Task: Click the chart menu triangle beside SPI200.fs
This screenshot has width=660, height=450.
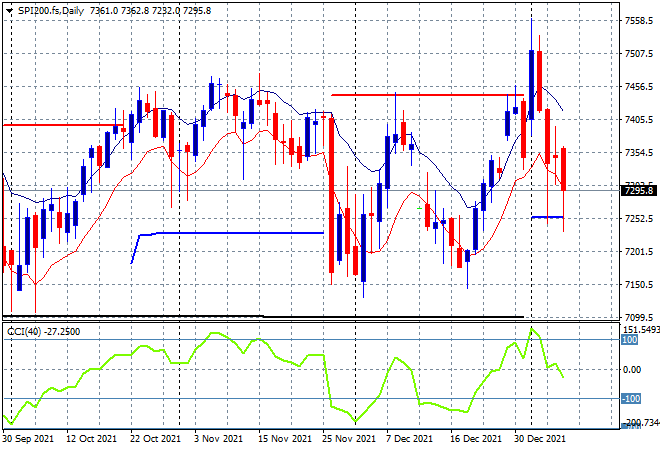Action: 9,11
